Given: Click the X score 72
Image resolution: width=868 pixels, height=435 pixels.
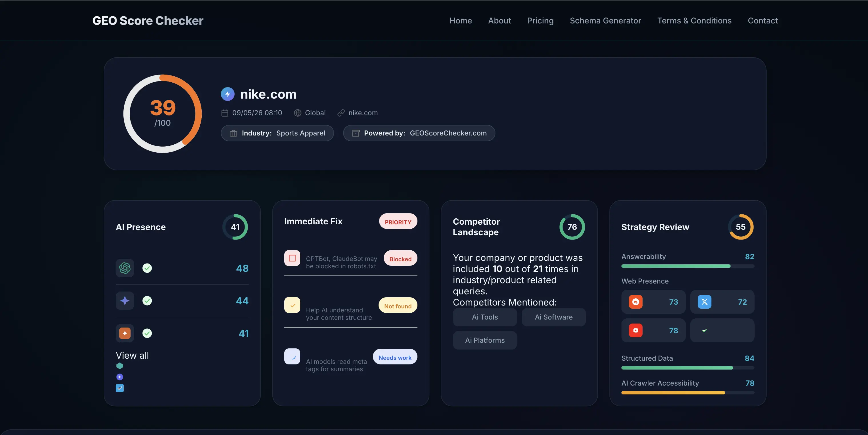Looking at the screenshot, I should pyautogui.click(x=742, y=302).
